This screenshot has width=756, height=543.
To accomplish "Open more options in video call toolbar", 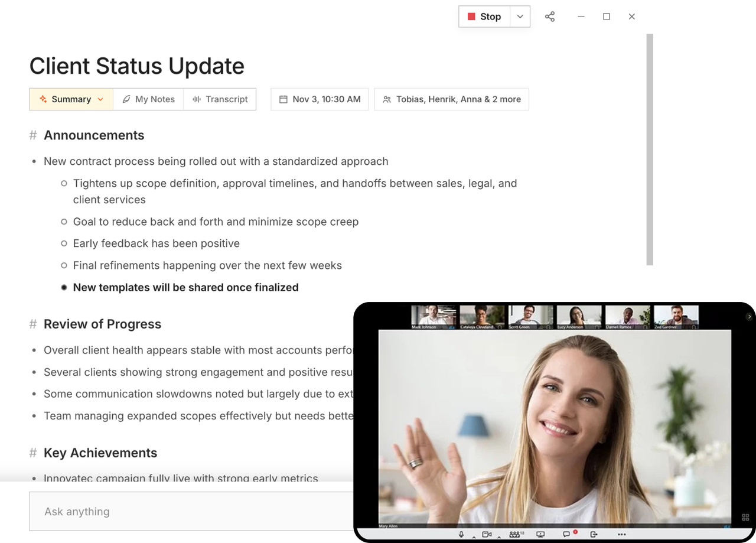I will pyautogui.click(x=621, y=534).
